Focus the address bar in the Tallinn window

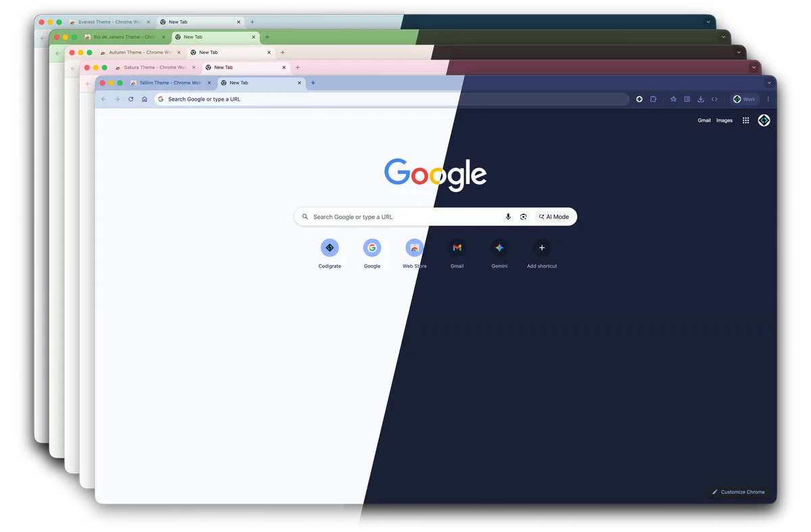[392, 99]
